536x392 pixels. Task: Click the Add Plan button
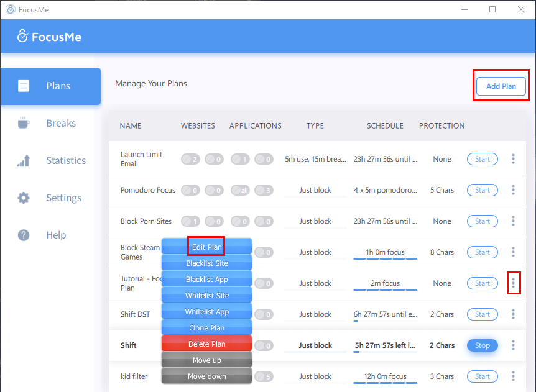point(501,86)
